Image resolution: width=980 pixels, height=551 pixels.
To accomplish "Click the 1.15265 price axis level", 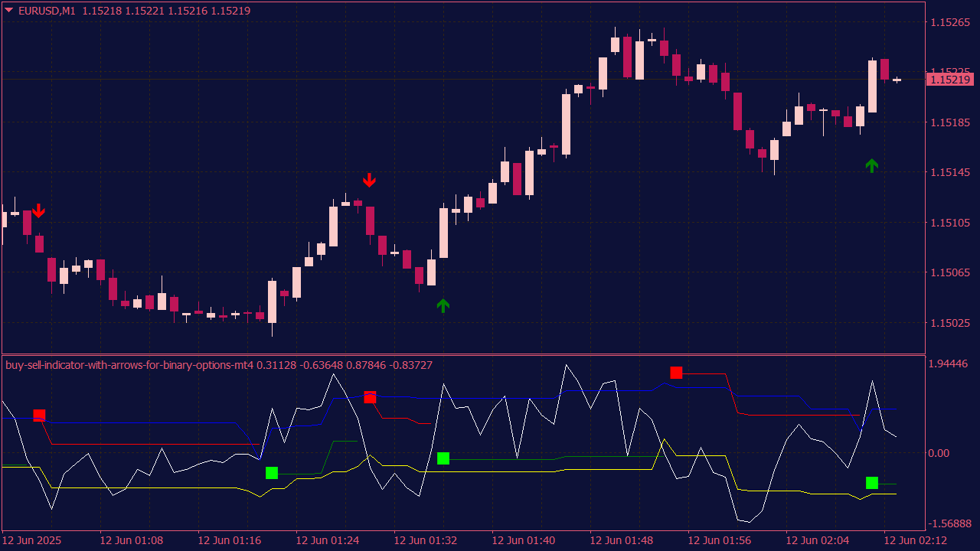I will (x=949, y=22).
